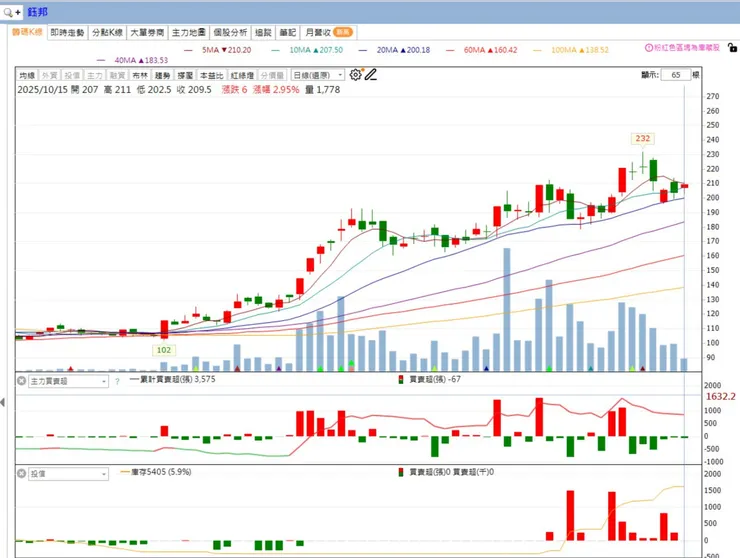Open the 筆記 tab
Screen dimensions: 740x558
point(287,33)
